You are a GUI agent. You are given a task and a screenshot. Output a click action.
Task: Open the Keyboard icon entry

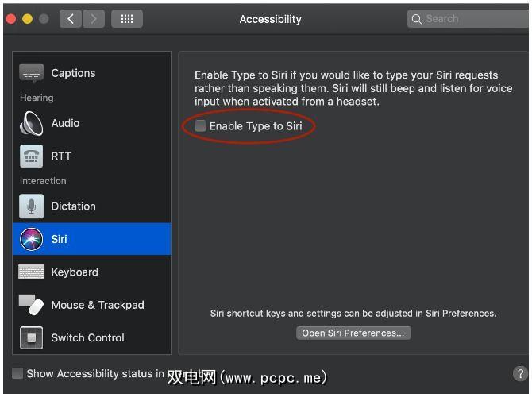[x=32, y=272]
